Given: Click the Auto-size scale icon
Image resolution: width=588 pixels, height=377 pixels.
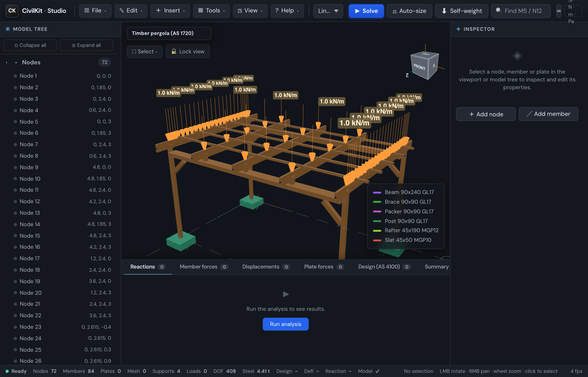Looking at the screenshot, I should tap(394, 11).
